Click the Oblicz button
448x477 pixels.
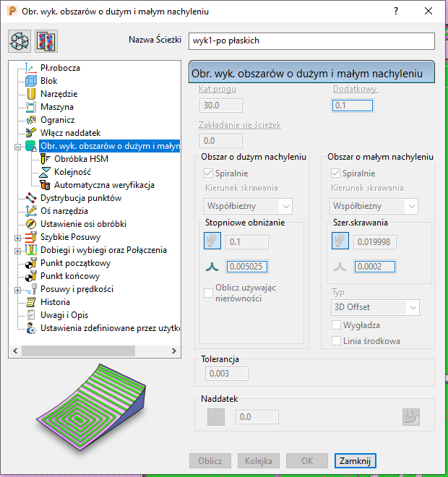(x=210, y=461)
